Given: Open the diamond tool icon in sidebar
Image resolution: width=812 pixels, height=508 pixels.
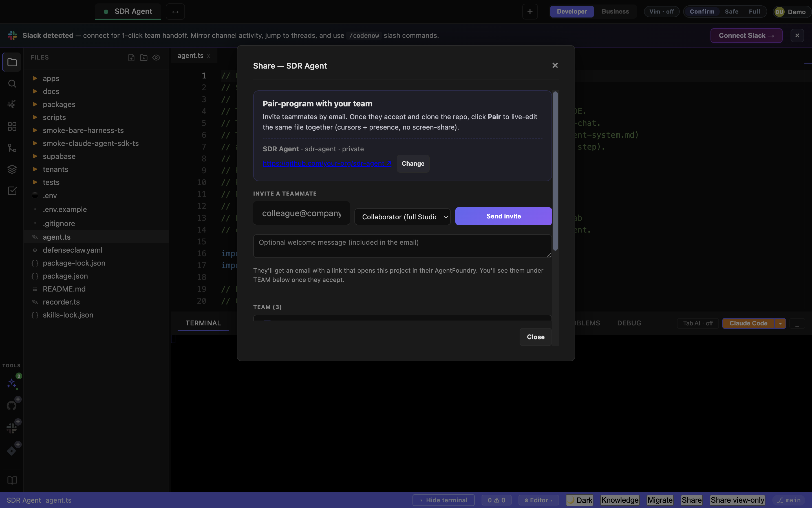Looking at the screenshot, I should (12, 450).
